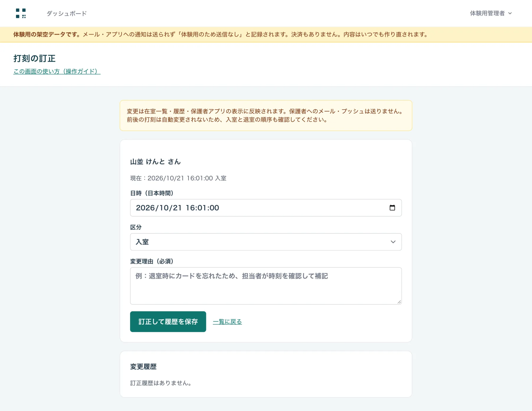Click the 訂正して履歴を保存 button
The height and width of the screenshot is (411, 532).
click(x=168, y=321)
